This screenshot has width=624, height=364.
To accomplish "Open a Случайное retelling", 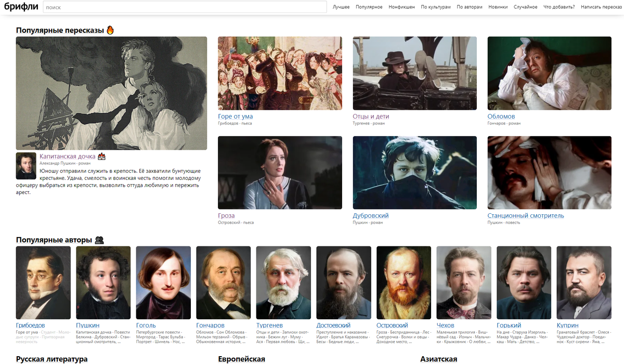I will point(526,7).
